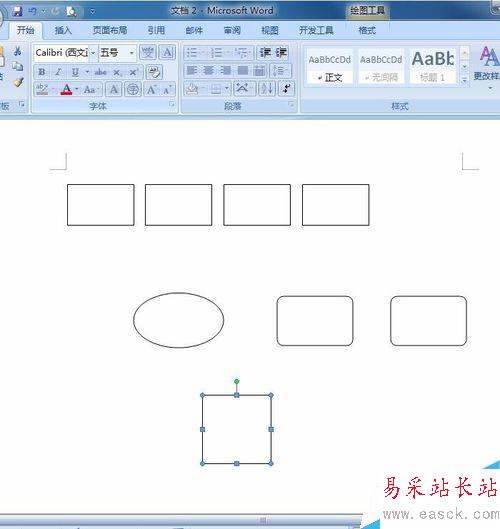Click the Bullets list icon

pos(192,53)
